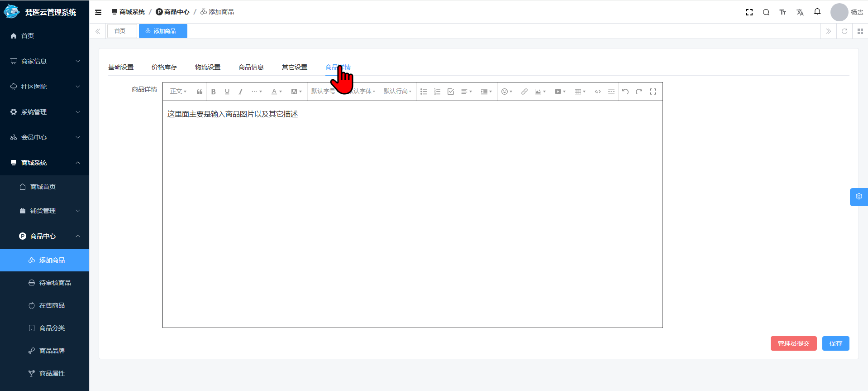Viewport: 868px width, 391px height.
Task: Click inside the product detail text area
Action: tap(412, 213)
